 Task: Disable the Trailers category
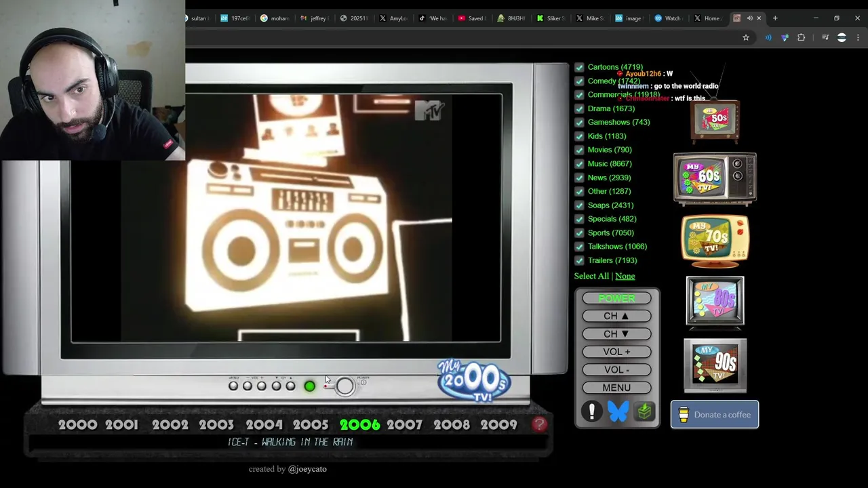click(x=579, y=260)
